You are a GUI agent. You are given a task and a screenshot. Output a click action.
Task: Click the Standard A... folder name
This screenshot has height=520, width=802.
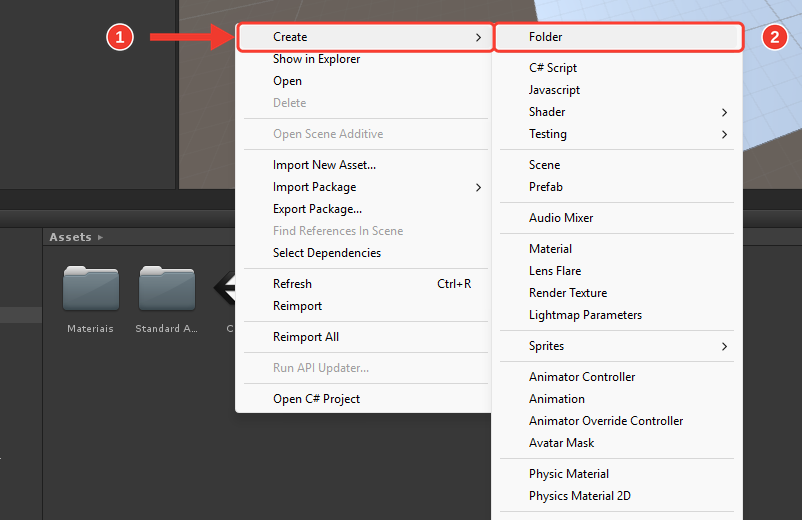(166, 329)
